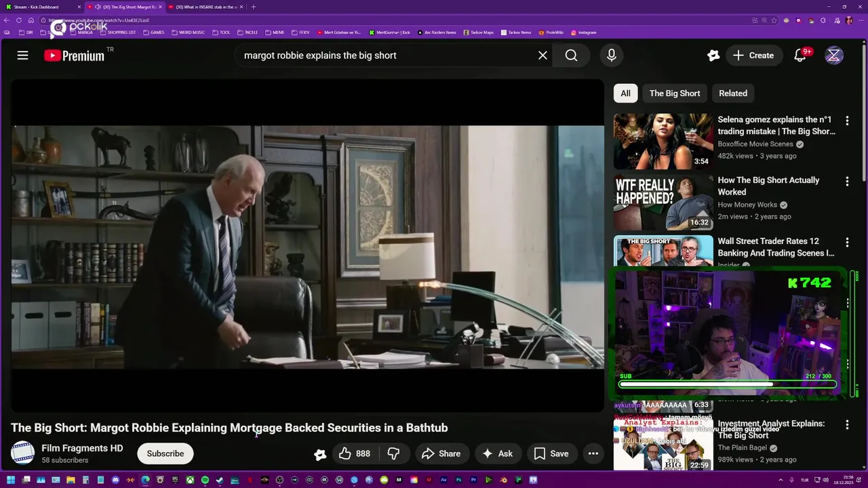The height and width of the screenshot is (488, 868).
Task: Open the MANGA bookmarks folder
Action: click(x=81, y=33)
